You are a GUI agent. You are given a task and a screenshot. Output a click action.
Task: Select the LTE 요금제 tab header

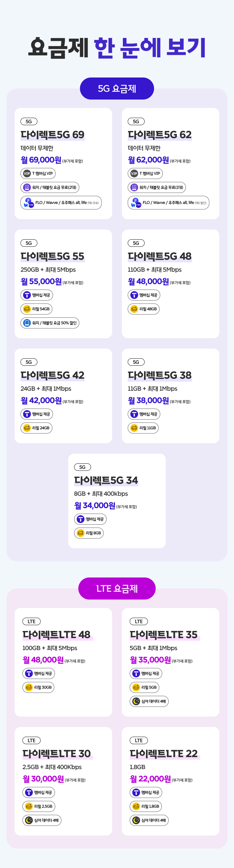tap(117, 589)
